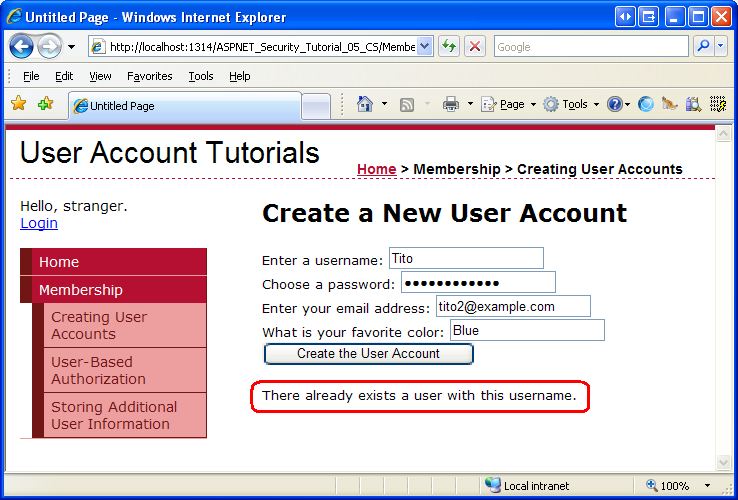Open the File menu
Viewport: 738px width, 500px height.
point(31,76)
